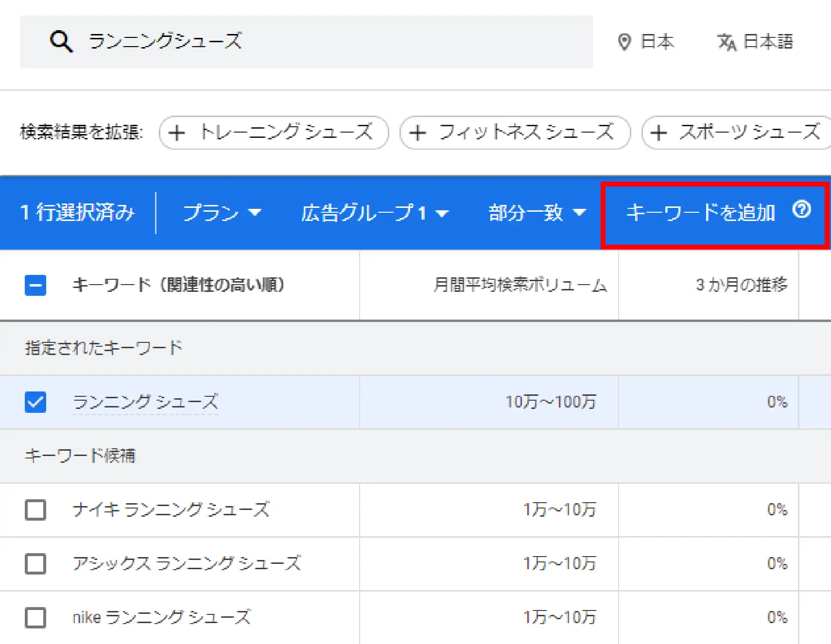Sort by 月間平均検索ボリューム column header
The width and height of the screenshot is (831, 644).
click(520, 285)
